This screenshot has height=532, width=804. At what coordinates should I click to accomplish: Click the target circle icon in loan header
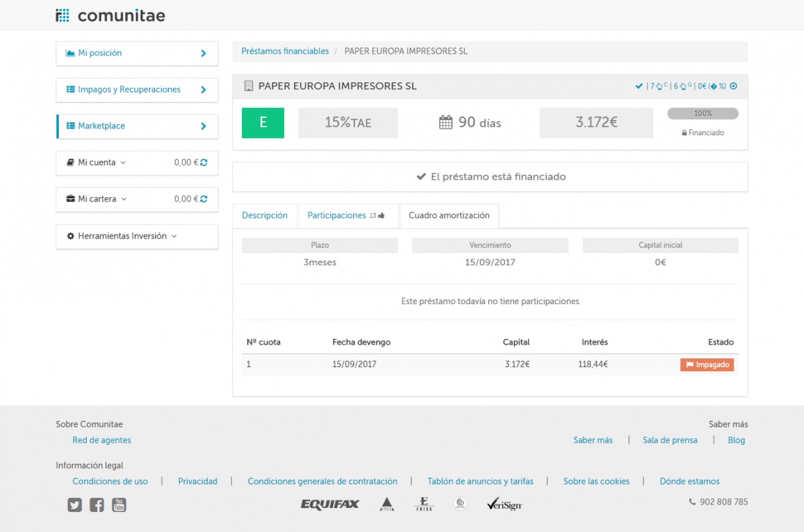733,86
